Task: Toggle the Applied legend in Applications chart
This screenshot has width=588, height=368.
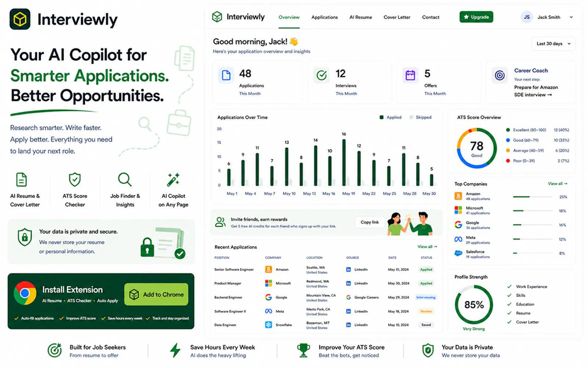Action: point(390,117)
